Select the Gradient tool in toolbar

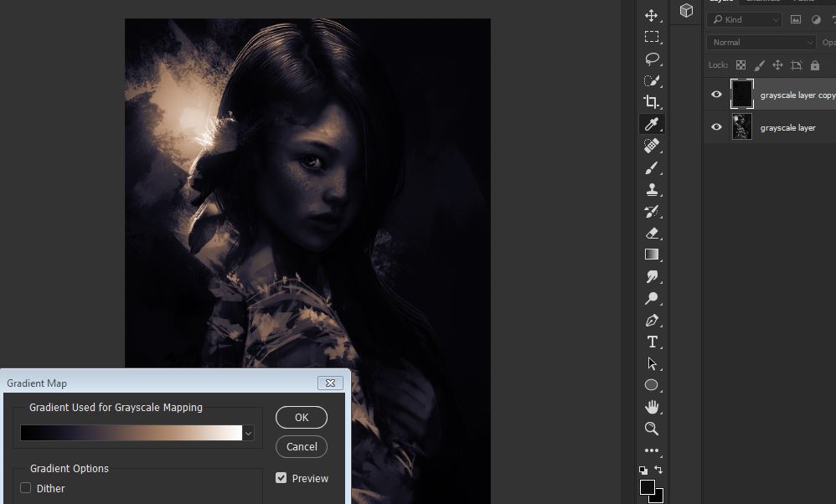[651, 255]
